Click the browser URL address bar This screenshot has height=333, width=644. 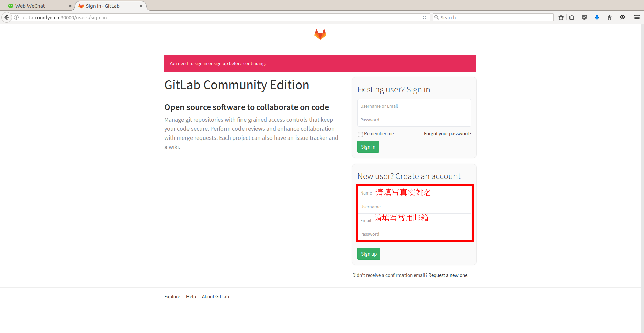pyautogui.click(x=220, y=17)
